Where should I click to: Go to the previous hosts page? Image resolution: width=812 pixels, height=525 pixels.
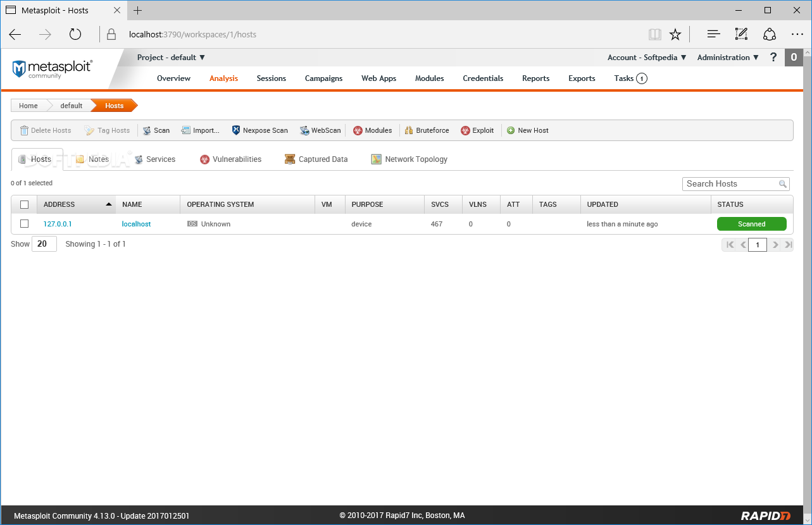tap(743, 245)
